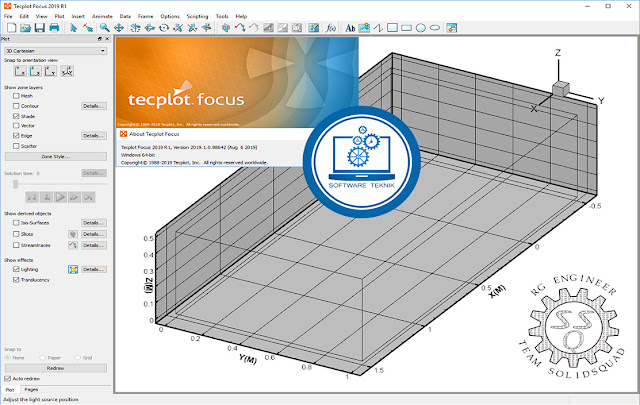Select the Translate move tool
Viewport: 640px width, 405px height.
[119, 28]
